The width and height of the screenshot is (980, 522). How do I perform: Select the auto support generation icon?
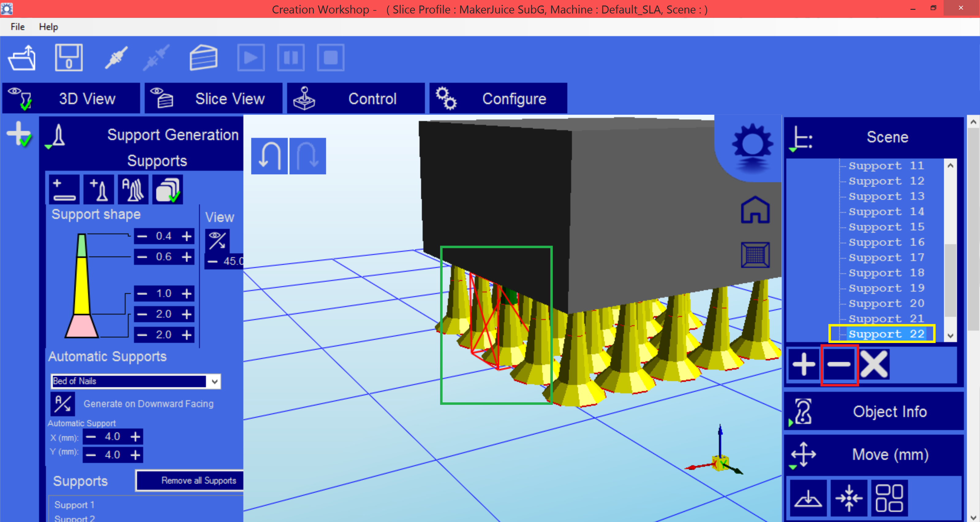coord(133,189)
